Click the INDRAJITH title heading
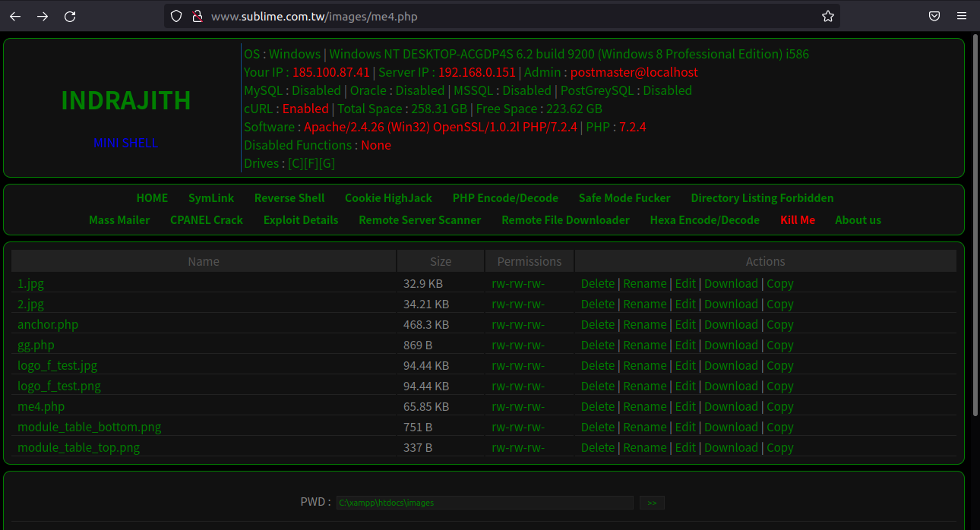980x530 pixels. click(125, 100)
